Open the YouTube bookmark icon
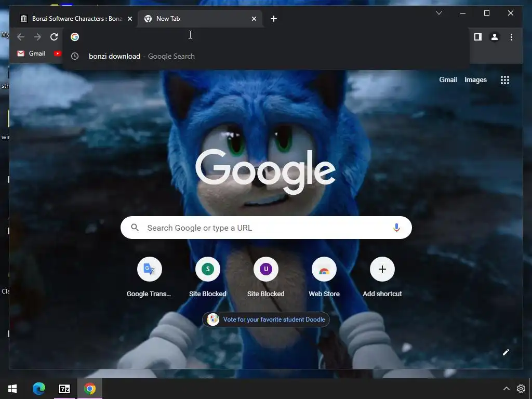 [x=57, y=54]
